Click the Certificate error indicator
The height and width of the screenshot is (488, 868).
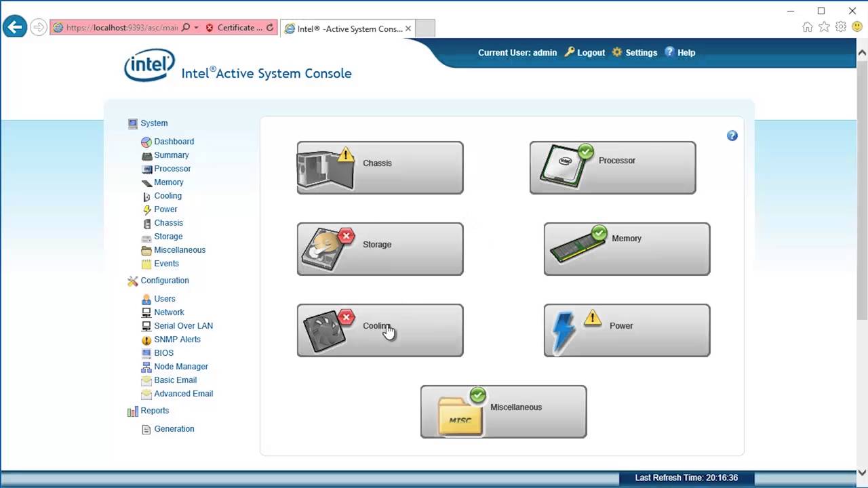coord(234,28)
